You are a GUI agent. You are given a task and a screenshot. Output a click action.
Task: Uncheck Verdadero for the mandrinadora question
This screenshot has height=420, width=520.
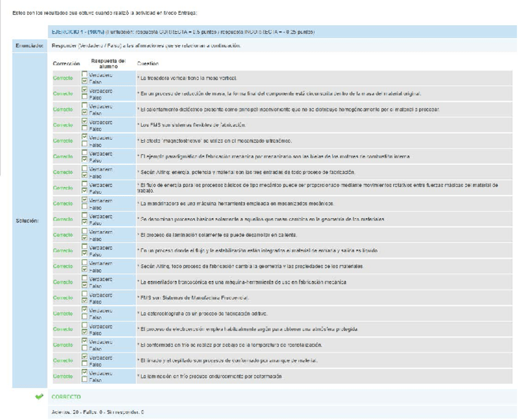85,200
